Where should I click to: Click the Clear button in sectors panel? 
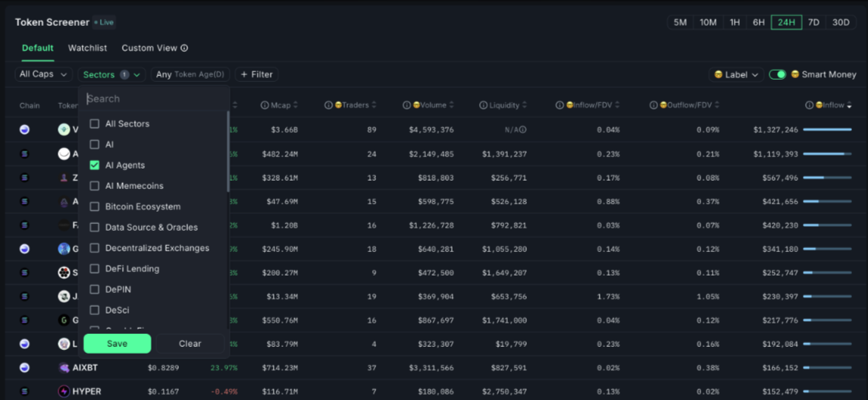(190, 344)
